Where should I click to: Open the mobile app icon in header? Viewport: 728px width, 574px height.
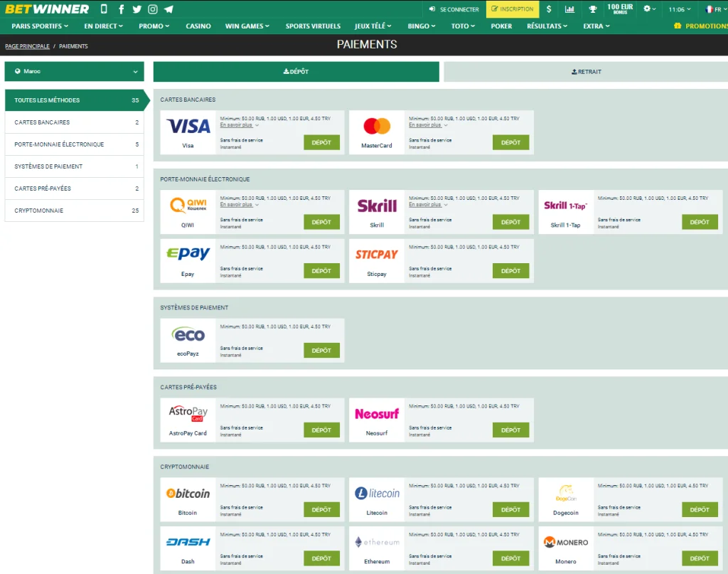(x=104, y=9)
